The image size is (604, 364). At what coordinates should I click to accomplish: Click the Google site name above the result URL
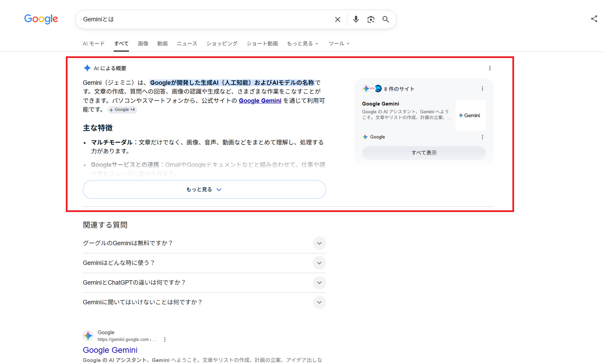[x=106, y=332]
